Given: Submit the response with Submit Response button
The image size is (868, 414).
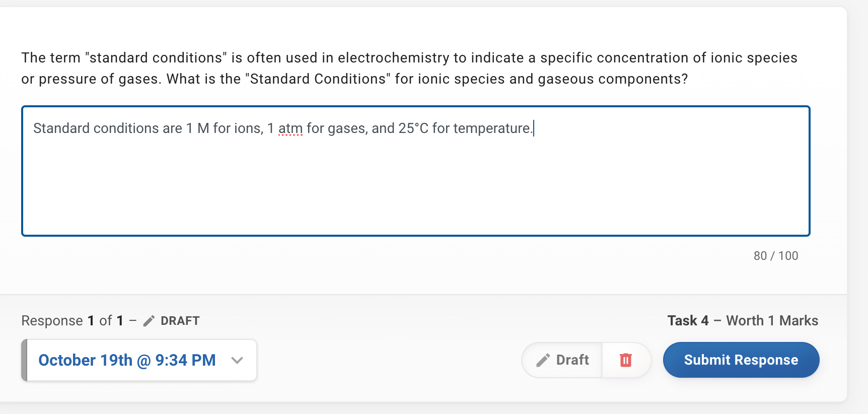Looking at the screenshot, I should tap(740, 360).
